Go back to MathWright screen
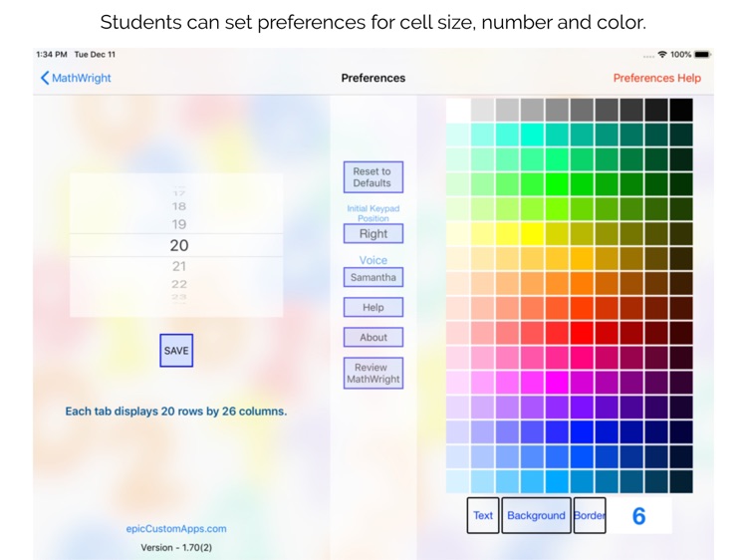 point(76,78)
